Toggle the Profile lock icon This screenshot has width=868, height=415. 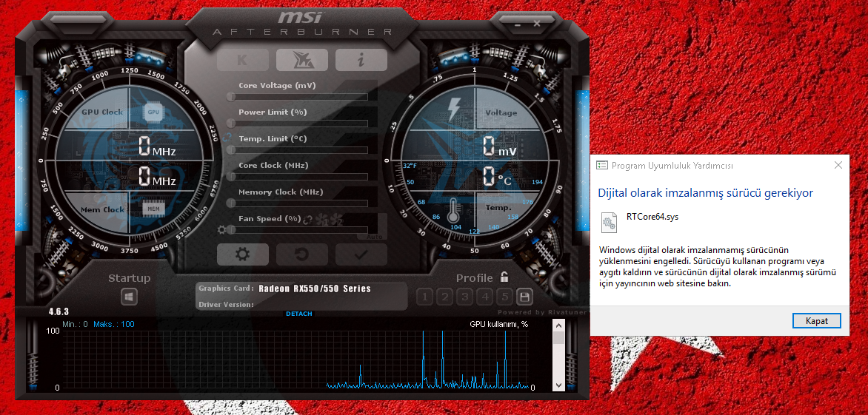504,277
